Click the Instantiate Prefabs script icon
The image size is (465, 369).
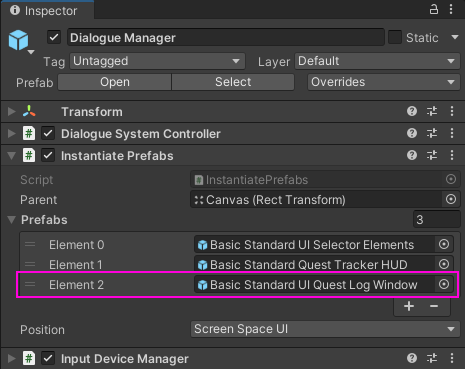point(29,155)
